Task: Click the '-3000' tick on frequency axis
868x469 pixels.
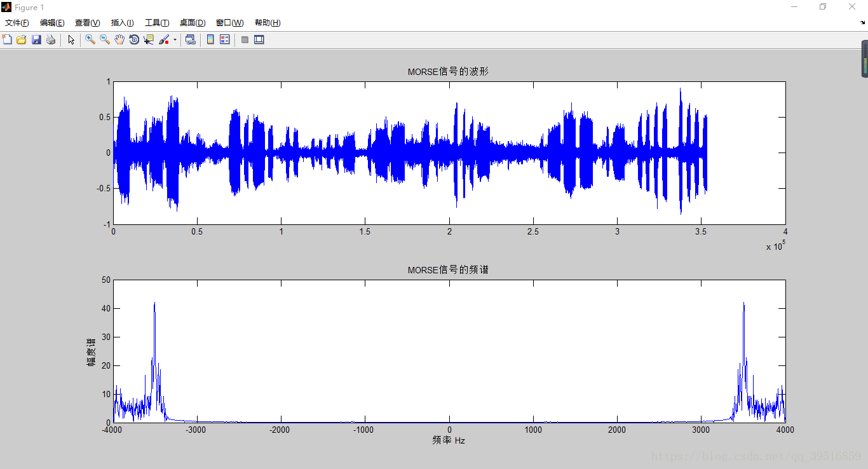Action: (196, 430)
